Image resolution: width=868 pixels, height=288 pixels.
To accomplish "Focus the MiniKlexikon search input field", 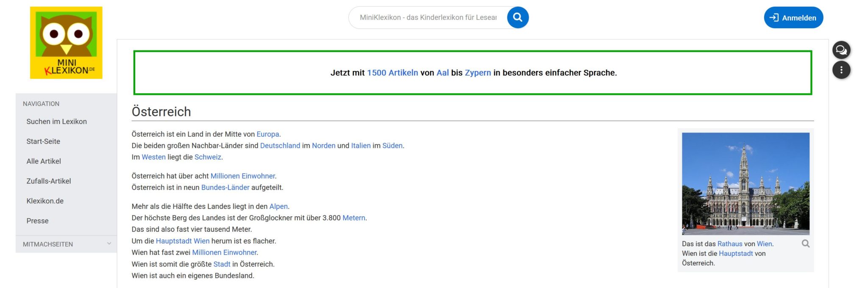I will (x=428, y=17).
